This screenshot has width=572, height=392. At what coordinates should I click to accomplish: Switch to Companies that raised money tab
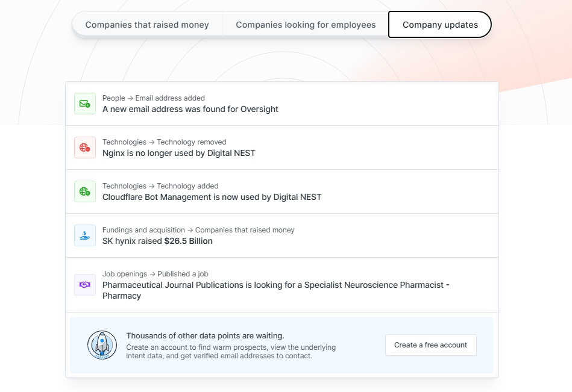pyautogui.click(x=147, y=25)
